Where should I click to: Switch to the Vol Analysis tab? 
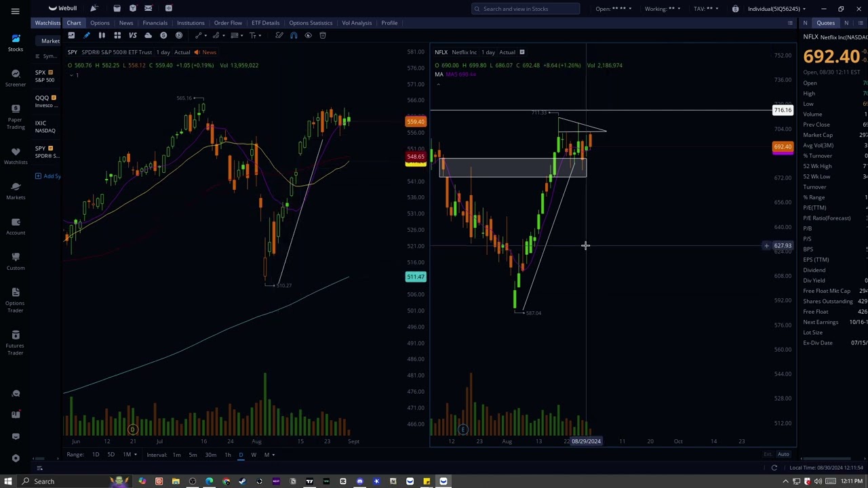357,23
